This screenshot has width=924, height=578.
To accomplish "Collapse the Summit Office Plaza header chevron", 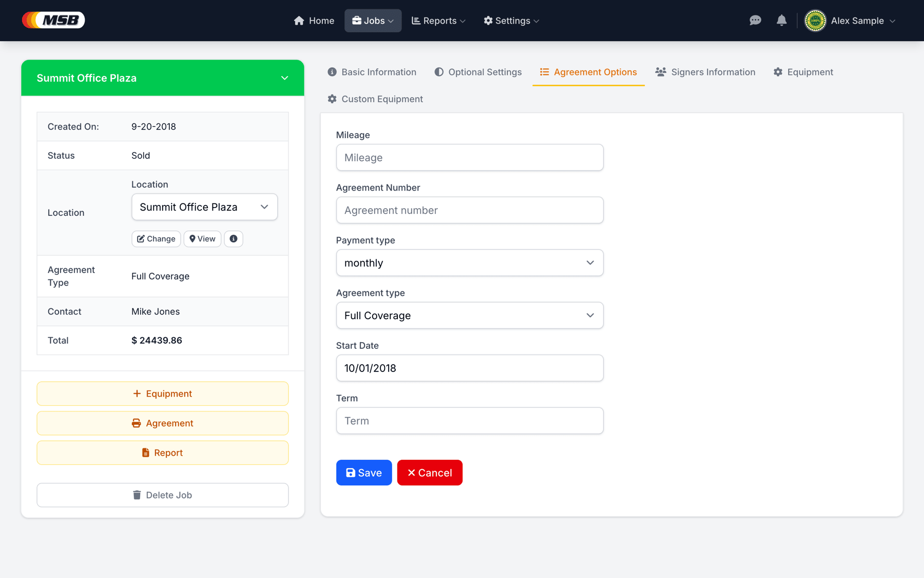I will tap(284, 78).
